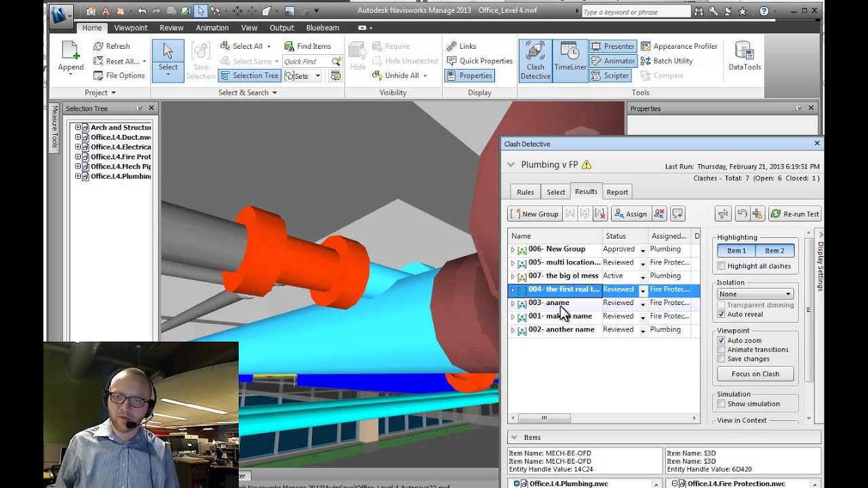868x488 pixels.
Task: Expand Arch and Structure node in Selection Tree
Action: point(78,127)
